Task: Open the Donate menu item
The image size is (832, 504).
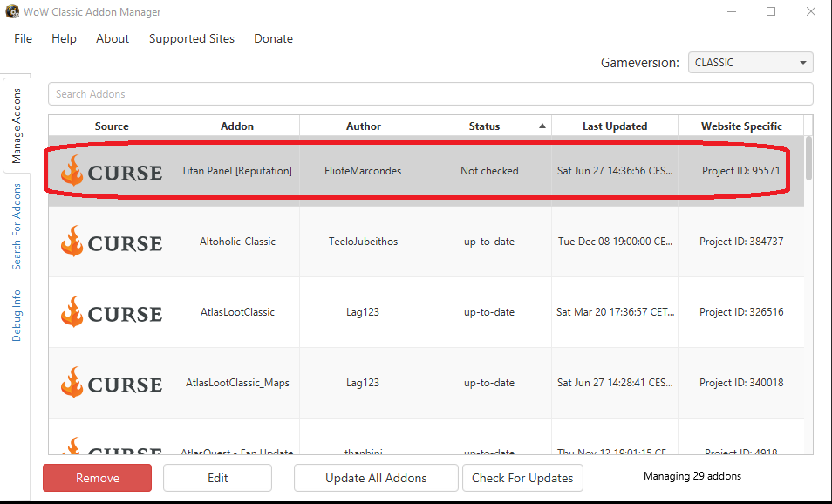Action: tap(273, 38)
